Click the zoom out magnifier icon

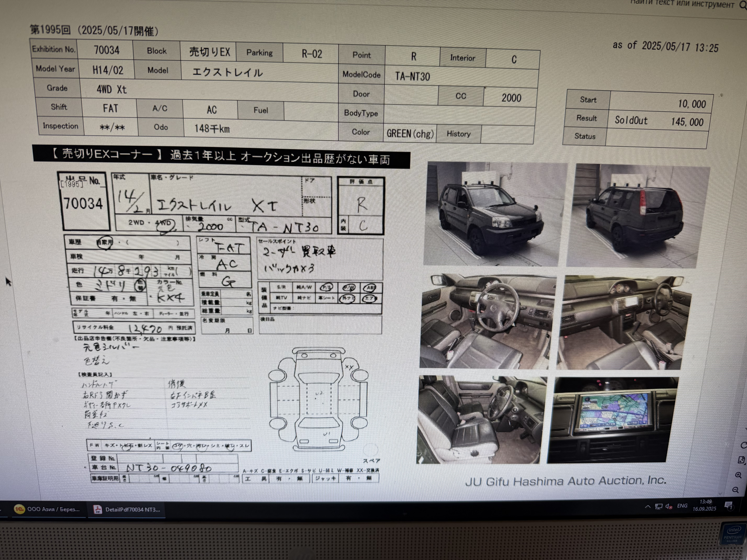735,490
